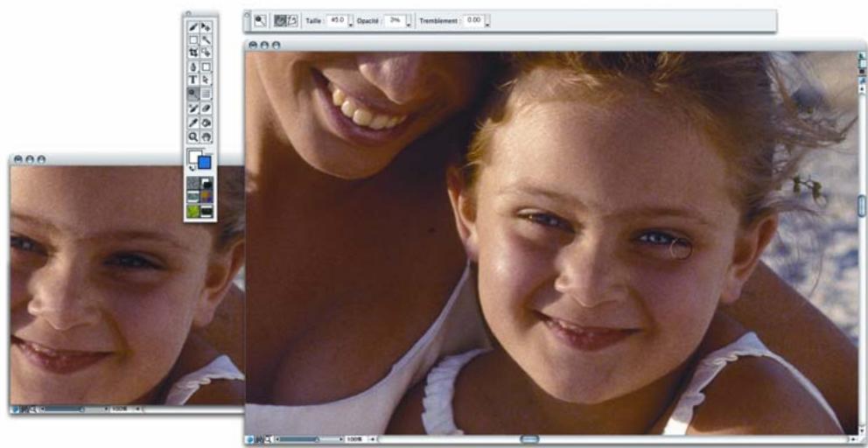Select the Hand pan tool

coord(206,136)
